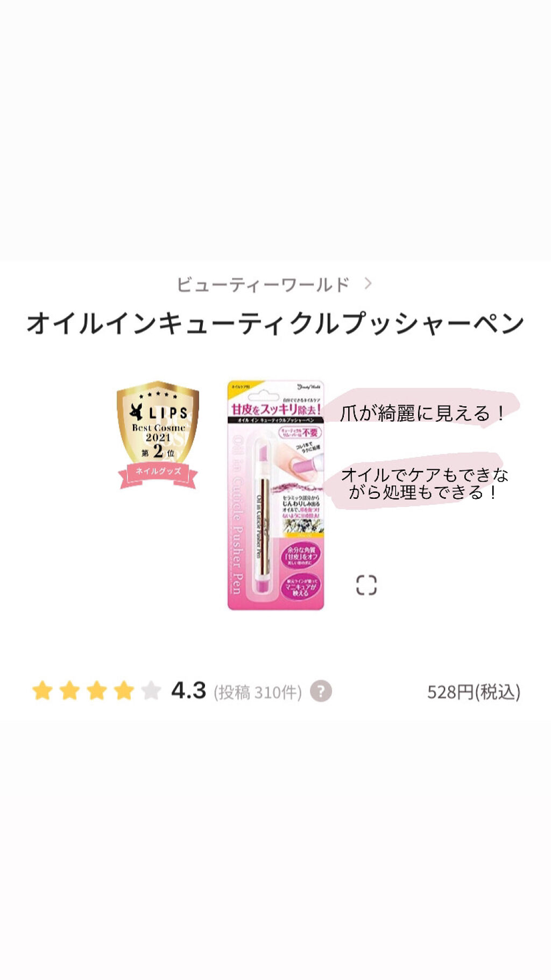Expand the ビューティーワールド brand chevron
The height and width of the screenshot is (980, 551).
[x=368, y=283]
